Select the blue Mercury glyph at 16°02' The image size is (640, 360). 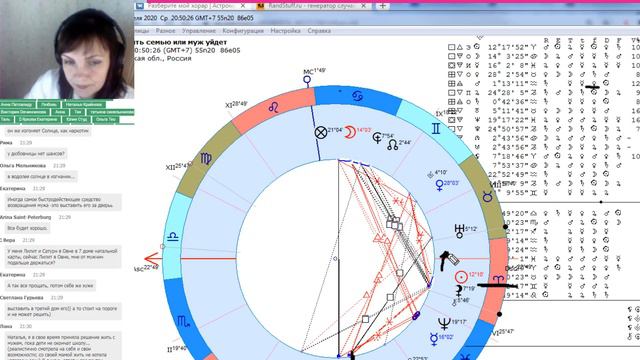(x=434, y=339)
